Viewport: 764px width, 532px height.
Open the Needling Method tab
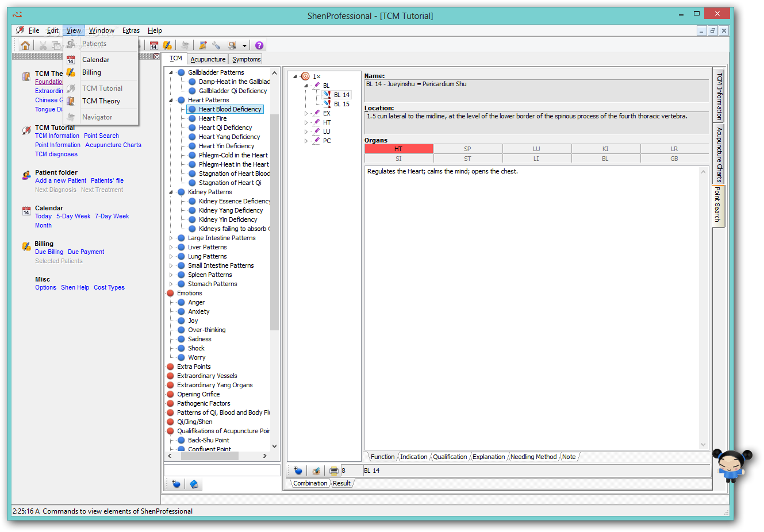coord(533,457)
